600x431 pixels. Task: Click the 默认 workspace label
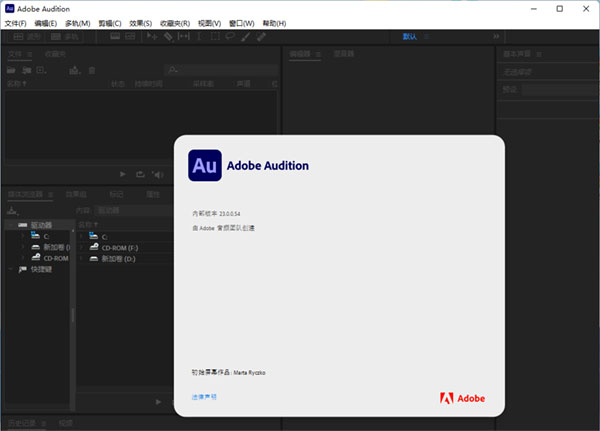coord(410,36)
